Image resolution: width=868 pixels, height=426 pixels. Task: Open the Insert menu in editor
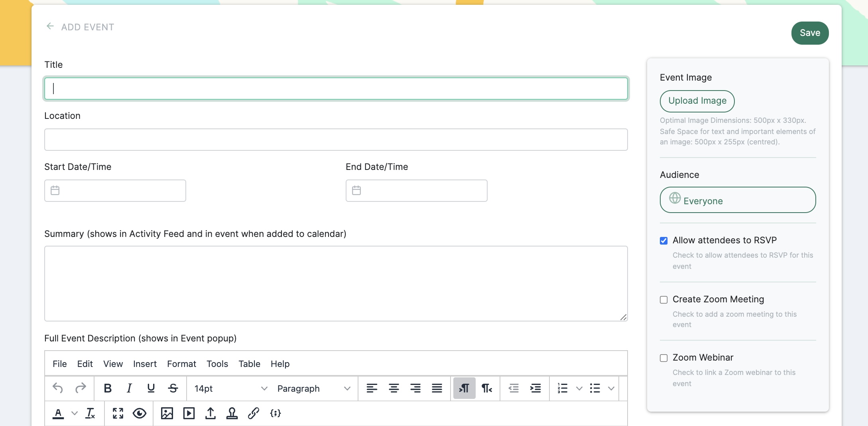click(x=145, y=364)
